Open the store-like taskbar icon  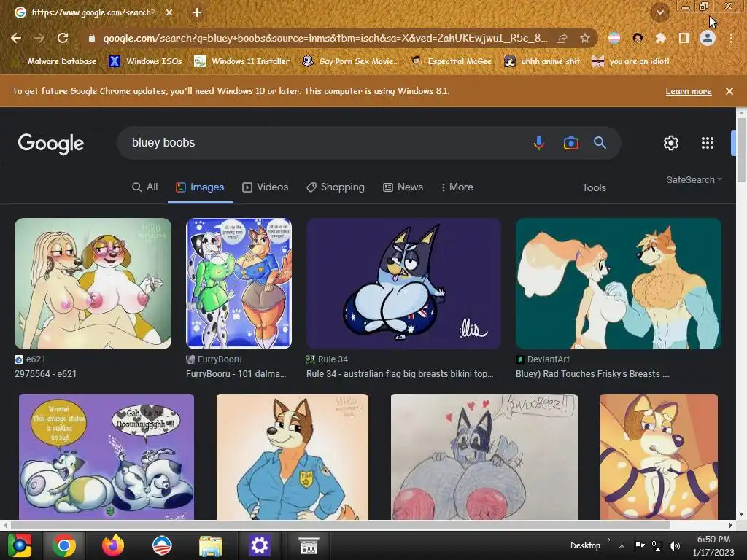tap(309, 545)
